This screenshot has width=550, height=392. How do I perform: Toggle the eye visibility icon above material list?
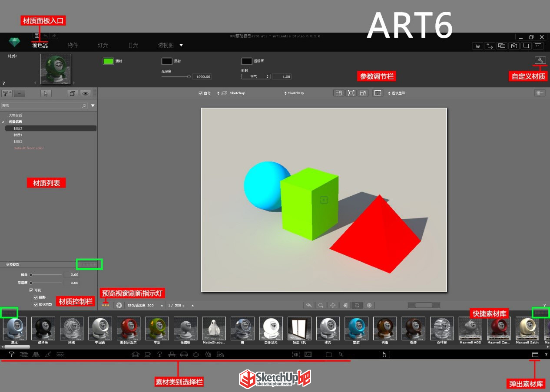click(85, 93)
